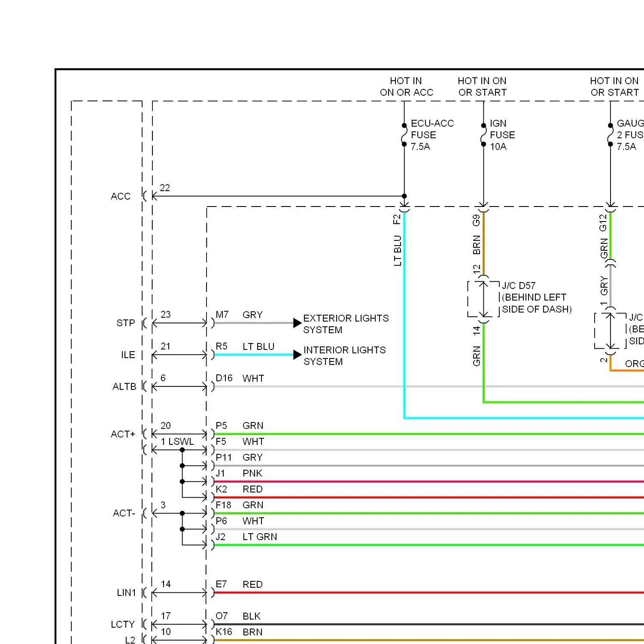Select the STP pin label
644x644 pixels.
[125, 323]
